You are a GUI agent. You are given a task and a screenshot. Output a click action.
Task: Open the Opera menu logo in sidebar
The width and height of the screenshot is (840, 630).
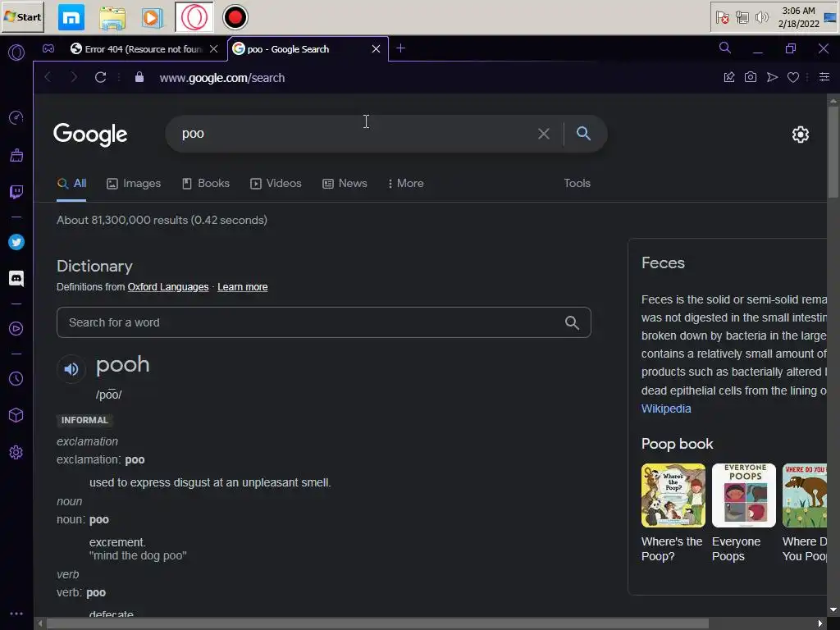16,52
